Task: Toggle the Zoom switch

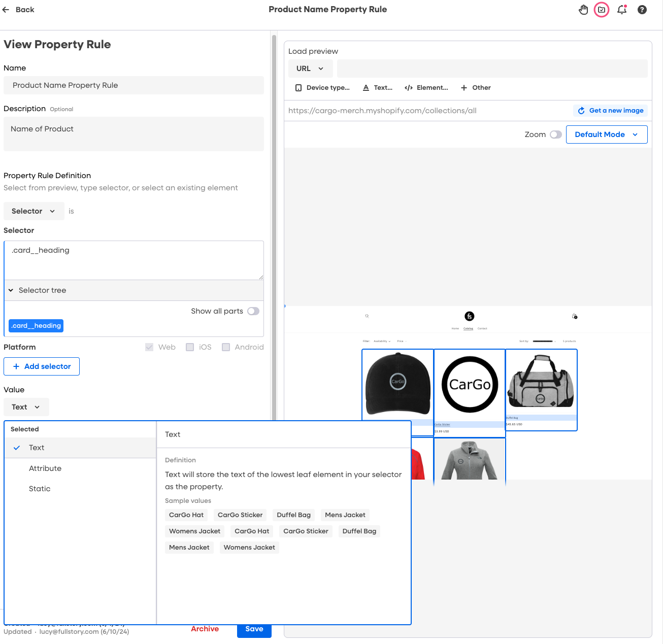Action: pyautogui.click(x=556, y=134)
